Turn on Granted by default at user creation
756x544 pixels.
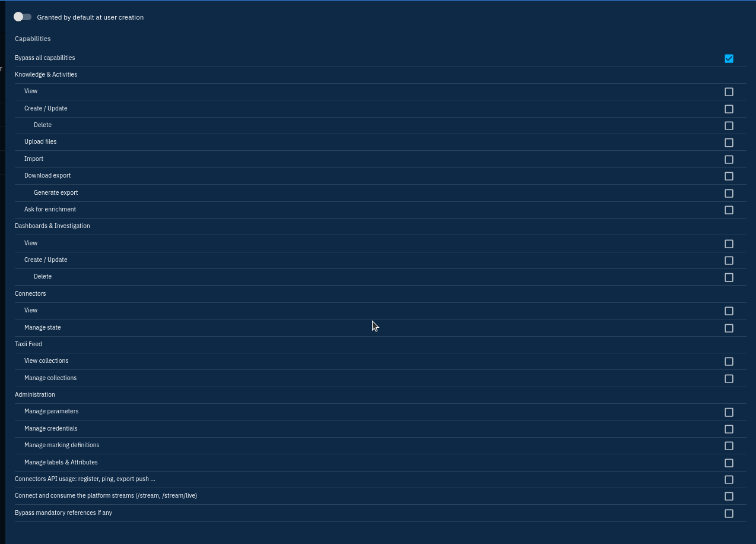tap(23, 17)
